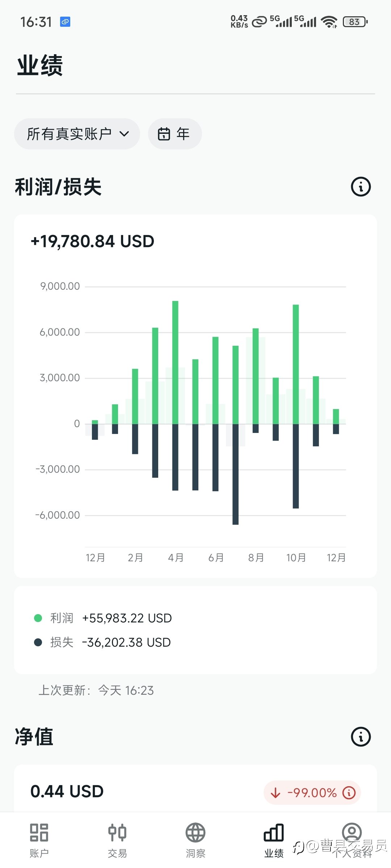This screenshot has height=868, width=391.
Task: Tap the chevron arrow next to 所有真实账户
Action: [124, 134]
